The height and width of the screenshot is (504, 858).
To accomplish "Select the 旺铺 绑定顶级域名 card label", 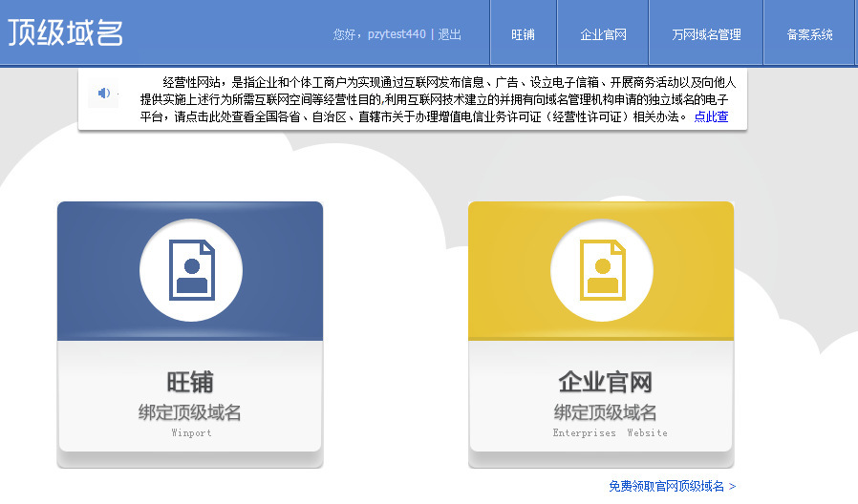I will pyautogui.click(x=190, y=396).
